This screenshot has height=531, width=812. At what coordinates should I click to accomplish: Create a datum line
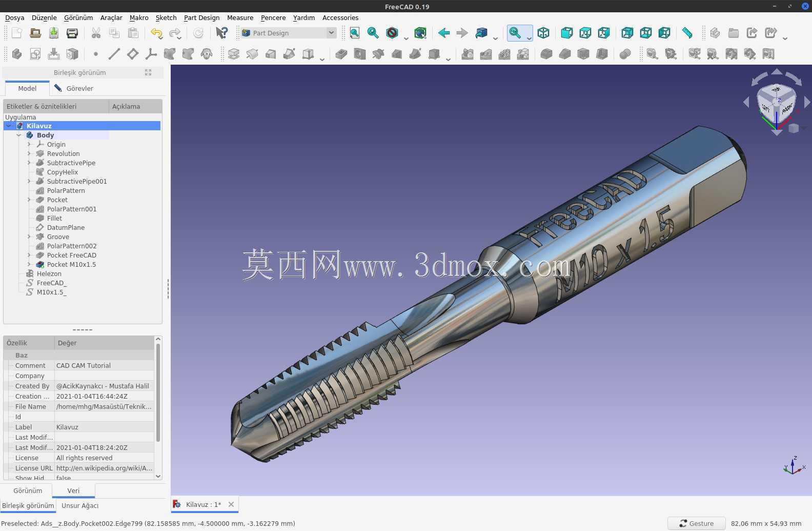pyautogui.click(x=114, y=54)
